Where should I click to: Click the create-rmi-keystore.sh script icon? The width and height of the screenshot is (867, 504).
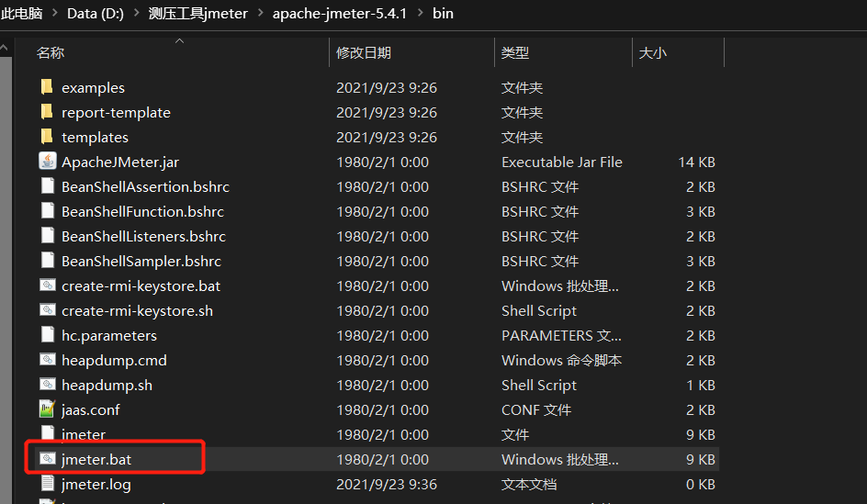(48, 310)
